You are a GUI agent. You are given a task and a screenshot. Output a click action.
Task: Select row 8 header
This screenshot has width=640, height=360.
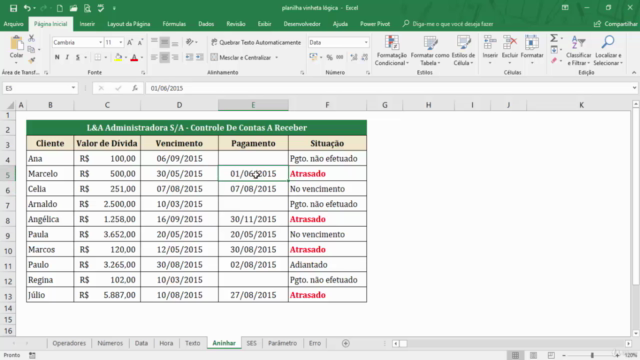[x=8, y=221]
